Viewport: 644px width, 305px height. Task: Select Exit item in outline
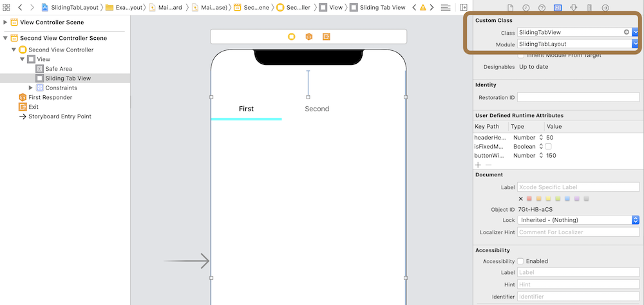tap(29, 107)
